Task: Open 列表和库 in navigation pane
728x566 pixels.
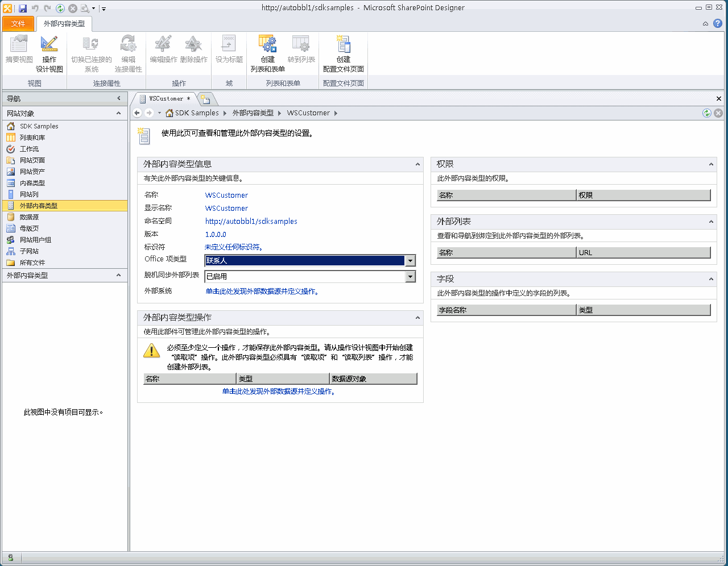Action: pos(32,138)
